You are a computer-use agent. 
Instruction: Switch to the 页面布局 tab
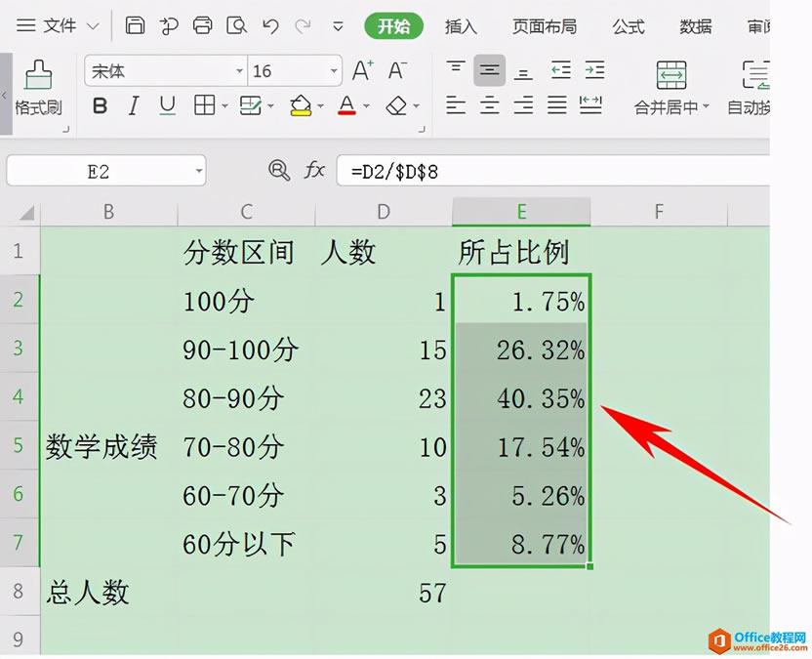pyautogui.click(x=545, y=26)
